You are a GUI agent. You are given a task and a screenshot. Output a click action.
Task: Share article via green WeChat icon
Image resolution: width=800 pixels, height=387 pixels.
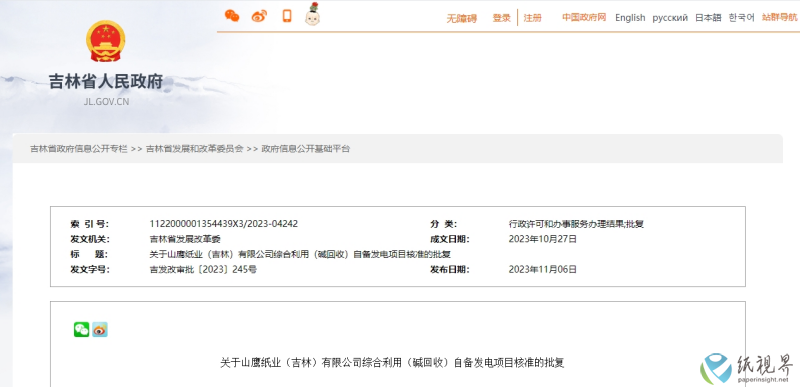click(82, 330)
